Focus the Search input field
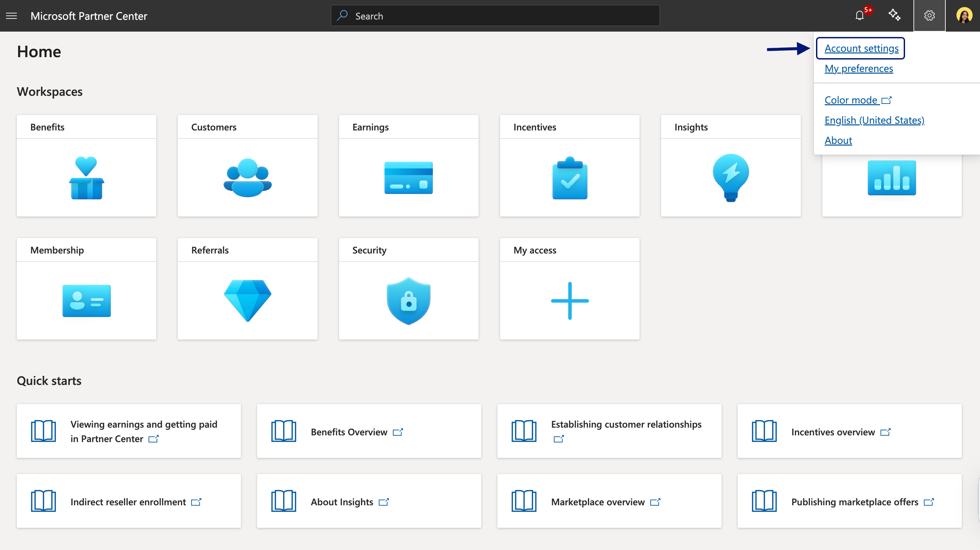The image size is (980, 550). point(495,15)
